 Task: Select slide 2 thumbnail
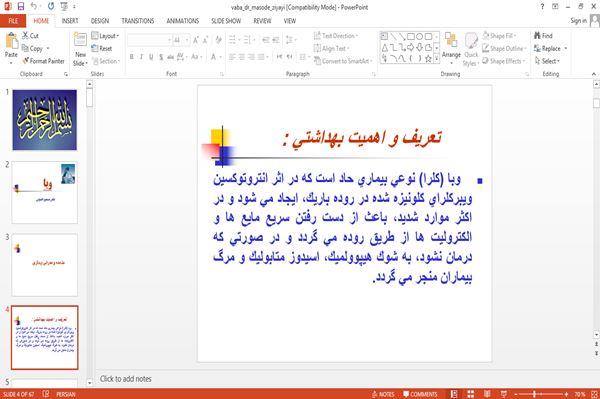pos(44,192)
